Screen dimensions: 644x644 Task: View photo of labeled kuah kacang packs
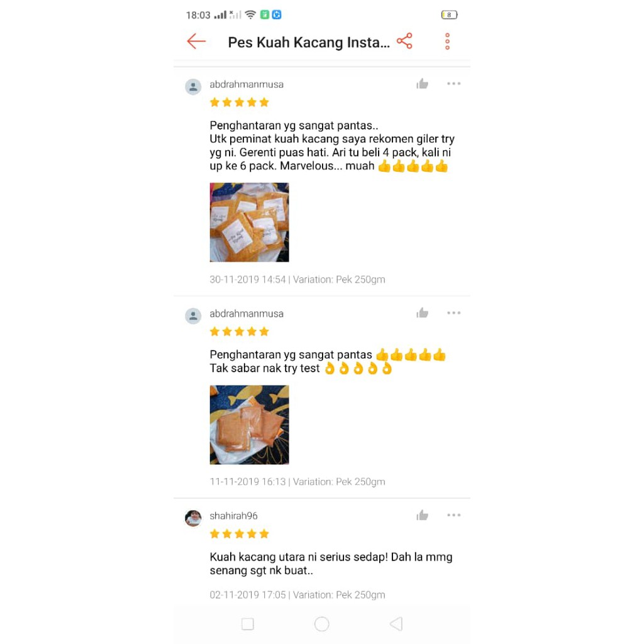(x=249, y=222)
